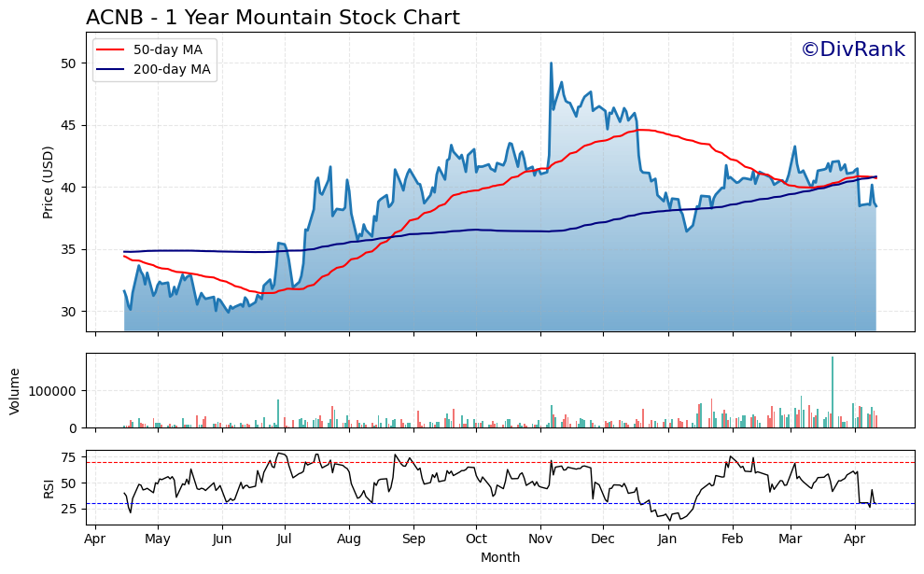Click the "35" tick on the Price axis
924x574 pixels.
(69, 250)
